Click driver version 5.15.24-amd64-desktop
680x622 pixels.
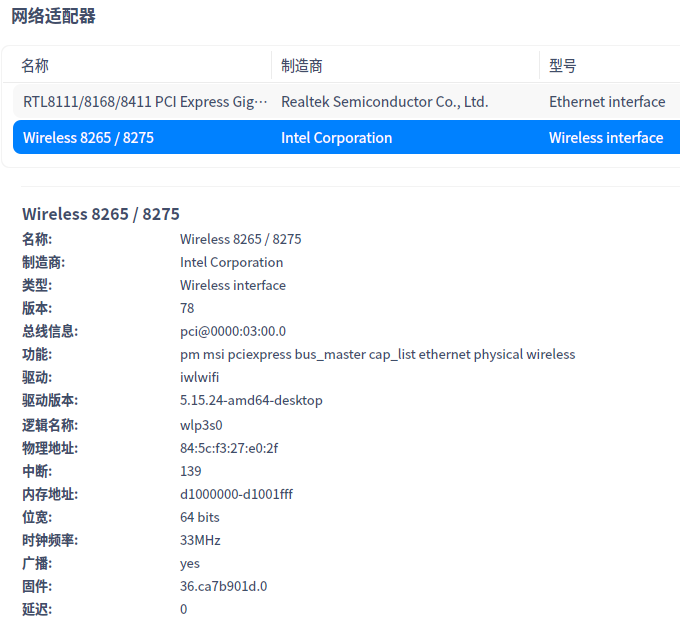coord(251,400)
